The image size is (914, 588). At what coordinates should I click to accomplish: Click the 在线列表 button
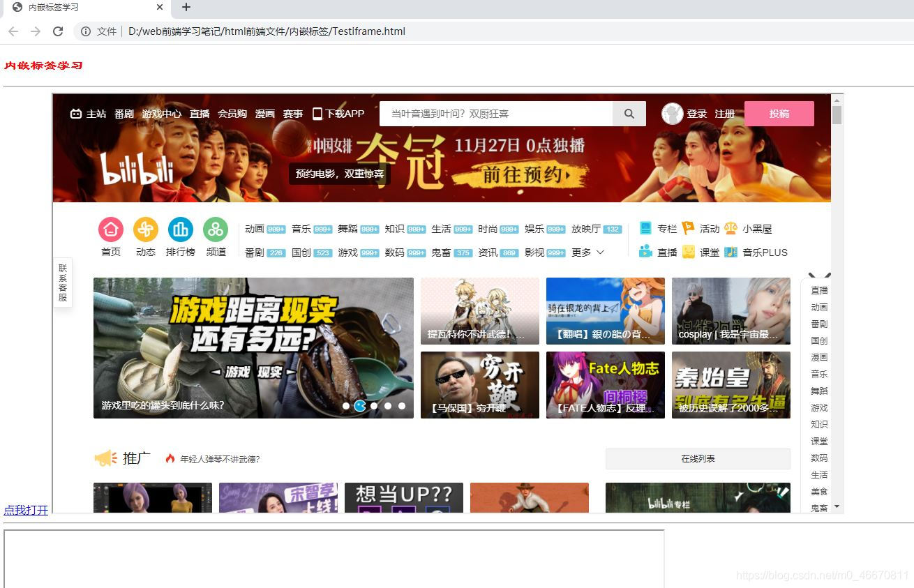pyautogui.click(x=698, y=459)
